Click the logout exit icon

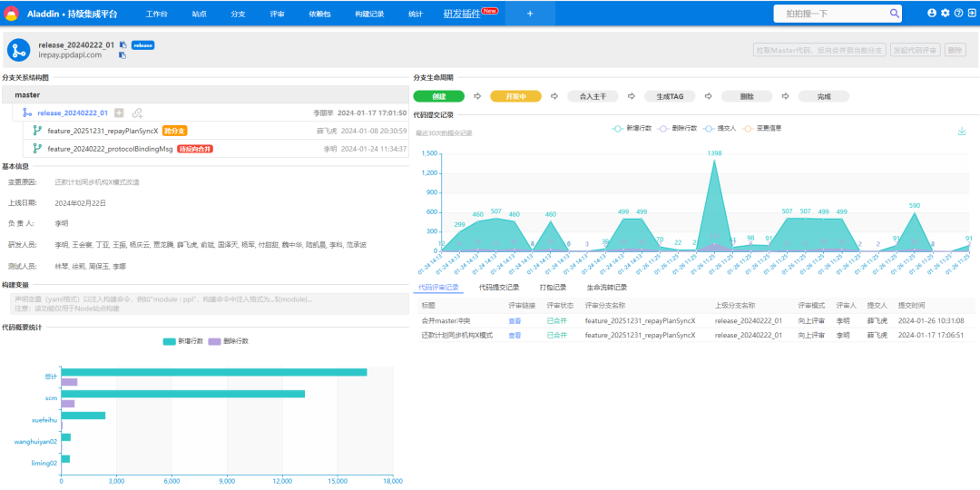(x=972, y=13)
